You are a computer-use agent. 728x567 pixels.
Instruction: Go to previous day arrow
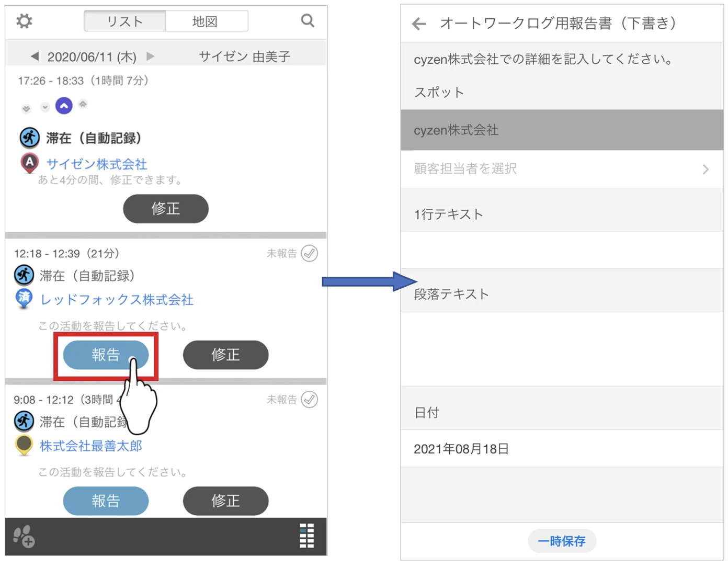(35, 56)
